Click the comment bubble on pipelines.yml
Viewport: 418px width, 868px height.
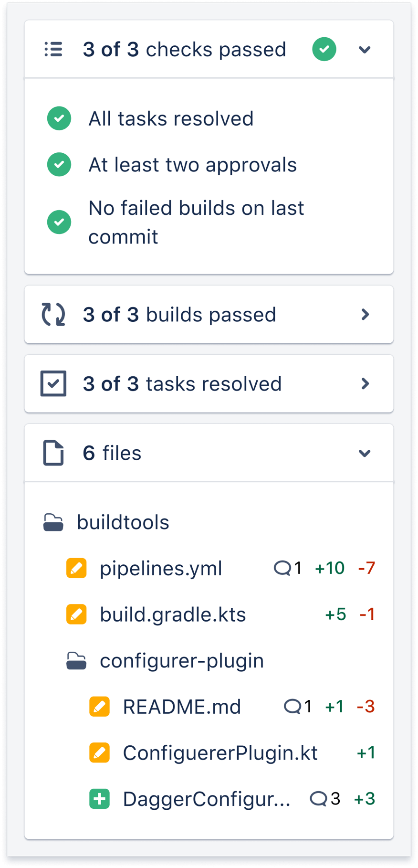[283, 568]
